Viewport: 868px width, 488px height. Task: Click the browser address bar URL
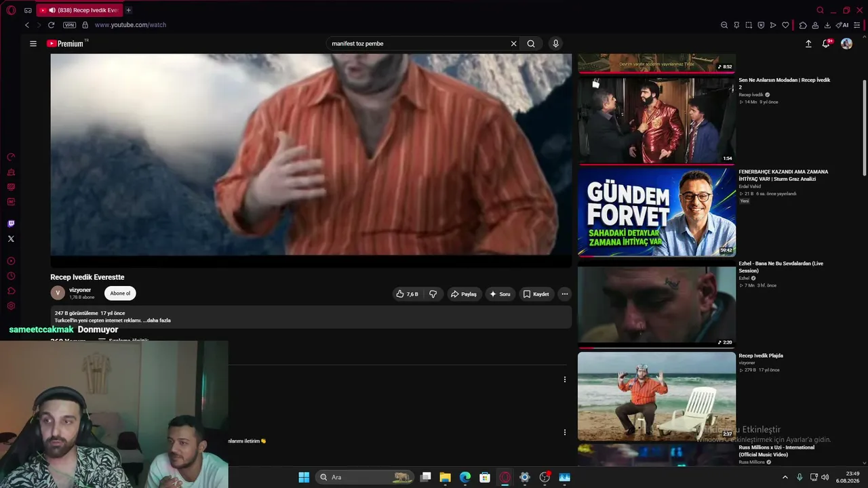point(130,25)
